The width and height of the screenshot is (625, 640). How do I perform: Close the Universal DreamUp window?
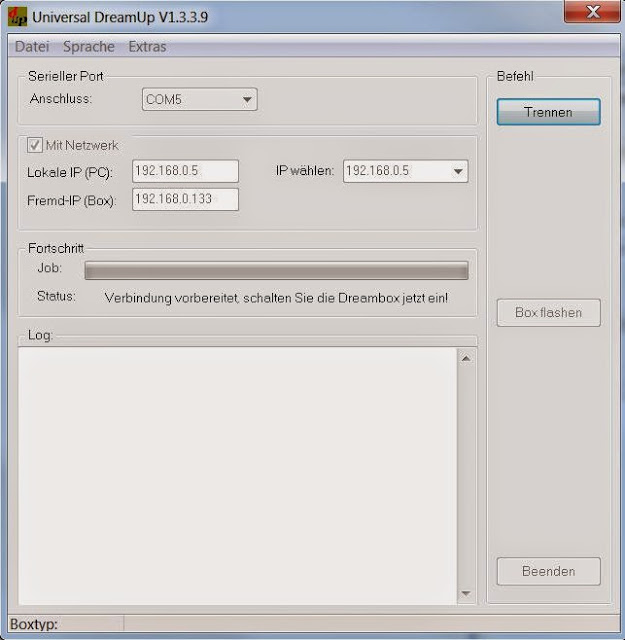[x=592, y=11]
